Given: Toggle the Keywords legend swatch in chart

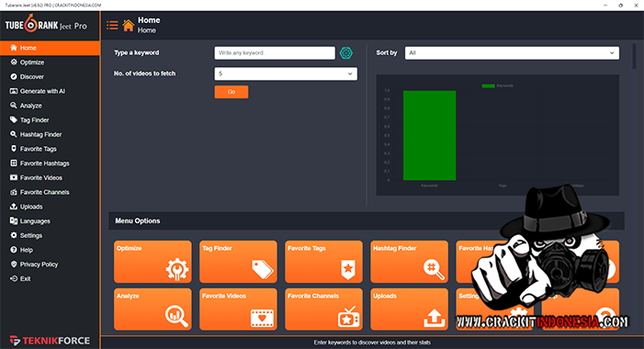Looking at the screenshot, I should [x=489, y=85].
